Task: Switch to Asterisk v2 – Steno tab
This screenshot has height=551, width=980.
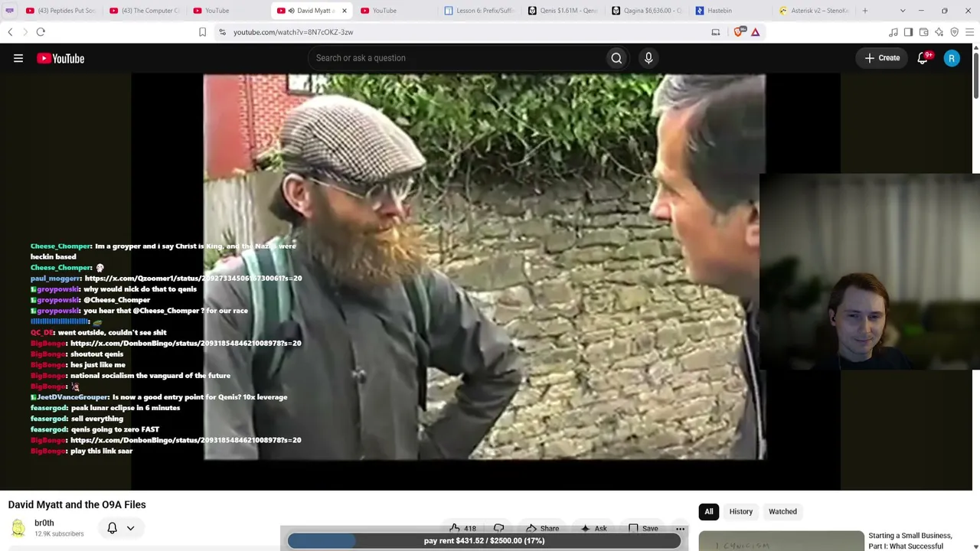Action: click(815, 11)
